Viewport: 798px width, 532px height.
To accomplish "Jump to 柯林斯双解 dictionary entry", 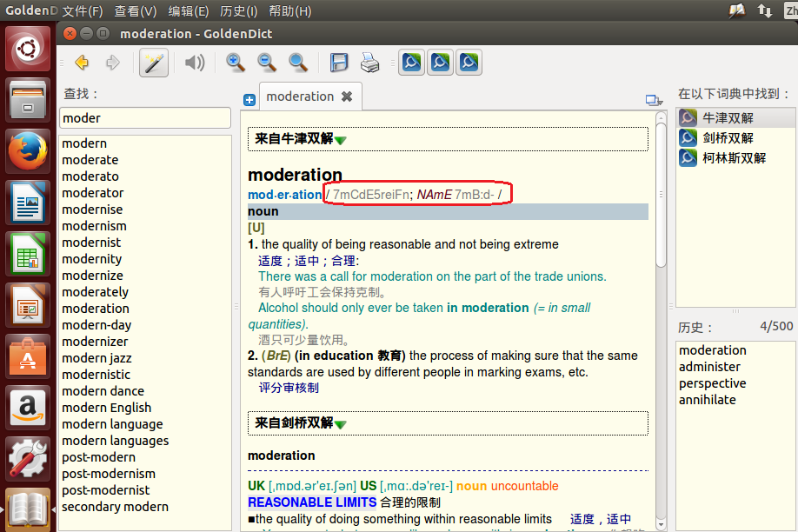I will pos(736,158).
